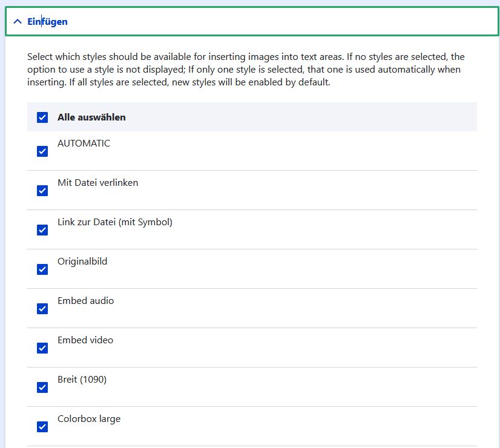Click the "Embed audio" label text
The width and height of the screenshot is (500, 448).
tap(85, 301)
